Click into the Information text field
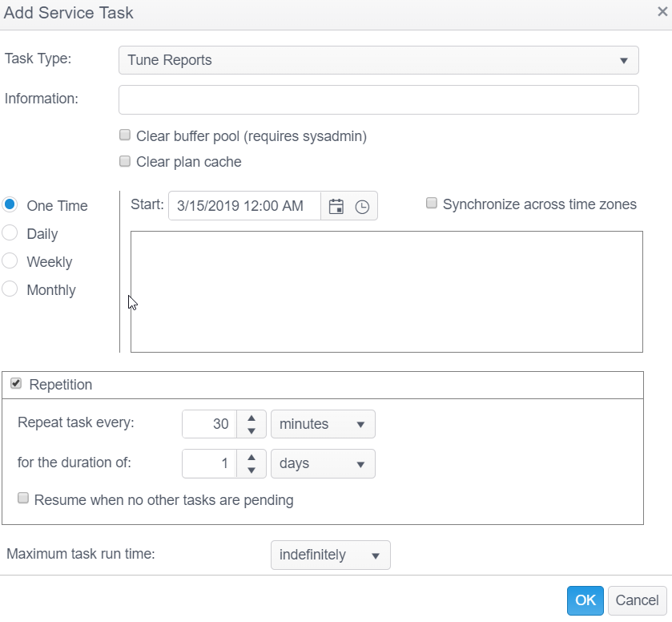 (378, 99)
